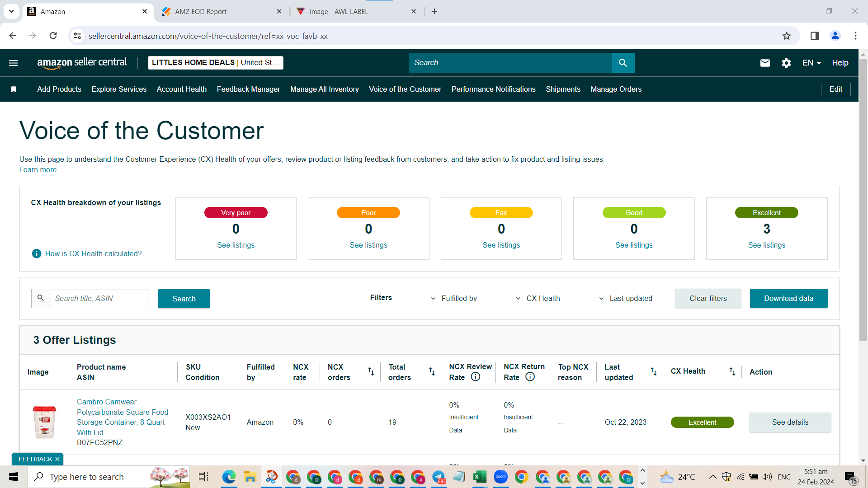This screenshot has width=868, height=488.
Task: Open File Explorer from the taskbar
Action: point(250,477)
